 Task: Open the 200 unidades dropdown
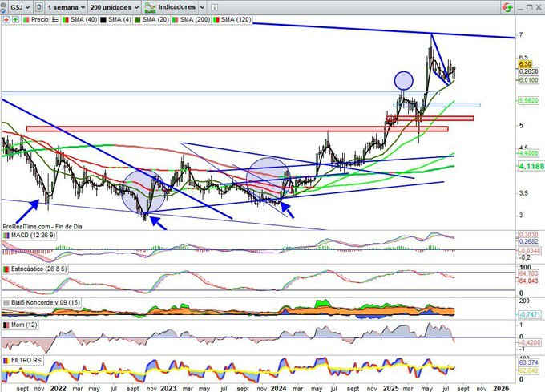coord(115,7)
